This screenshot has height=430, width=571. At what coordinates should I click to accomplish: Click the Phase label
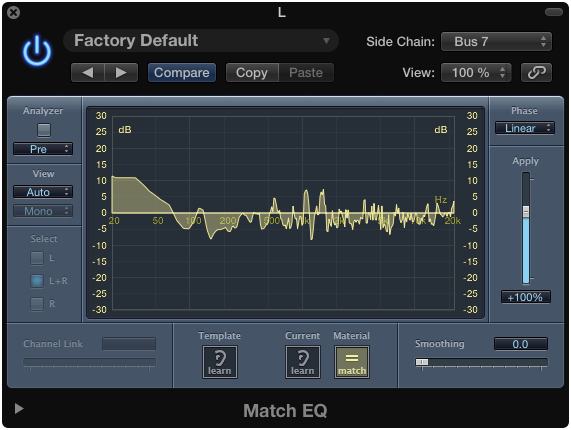524,111
